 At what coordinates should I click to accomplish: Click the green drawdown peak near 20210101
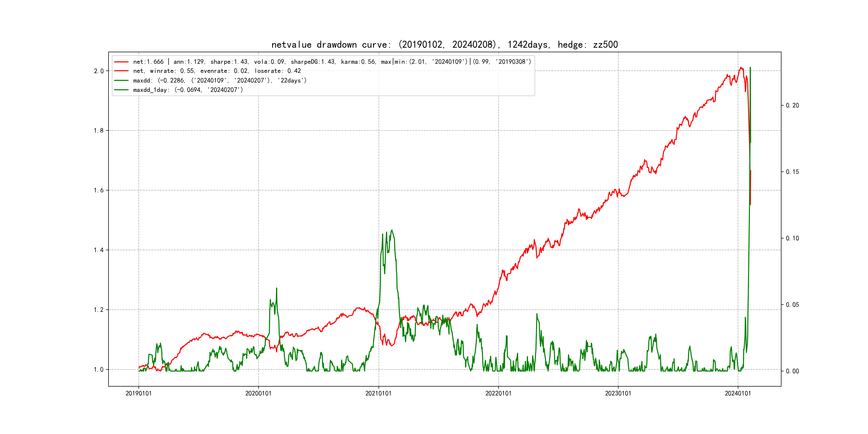coord(392,230)
